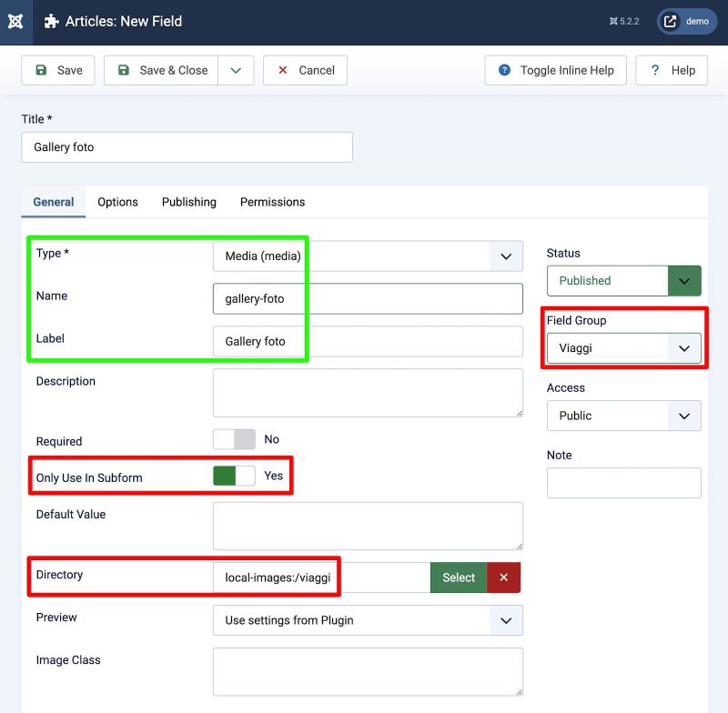Open the Type dropdown showing Media
728x713 pixels.
368,256
